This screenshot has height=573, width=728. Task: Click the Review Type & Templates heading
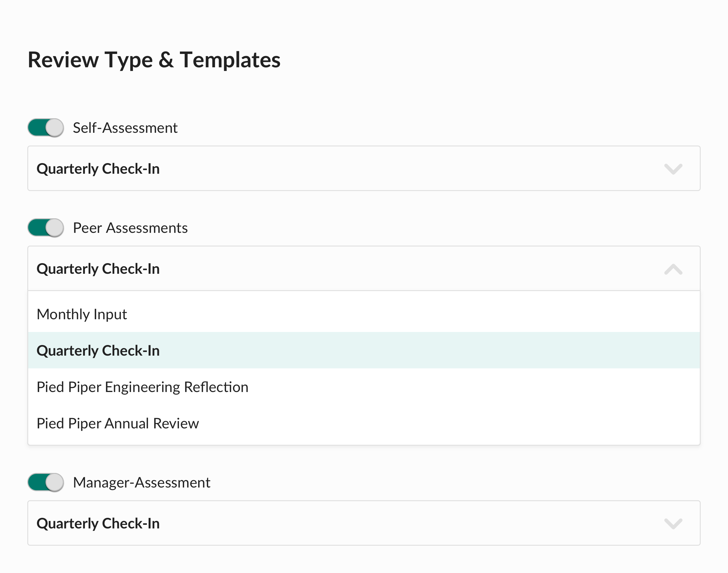[154, 60]
